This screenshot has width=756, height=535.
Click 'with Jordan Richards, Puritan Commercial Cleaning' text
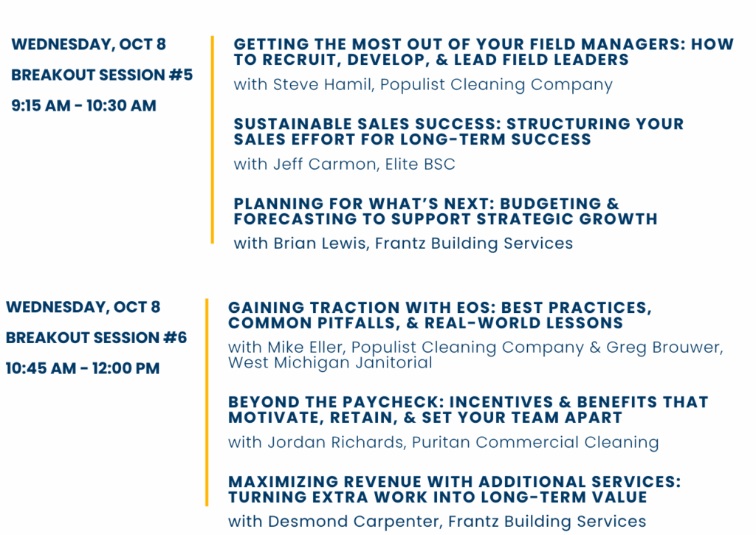tap(444, 443)
